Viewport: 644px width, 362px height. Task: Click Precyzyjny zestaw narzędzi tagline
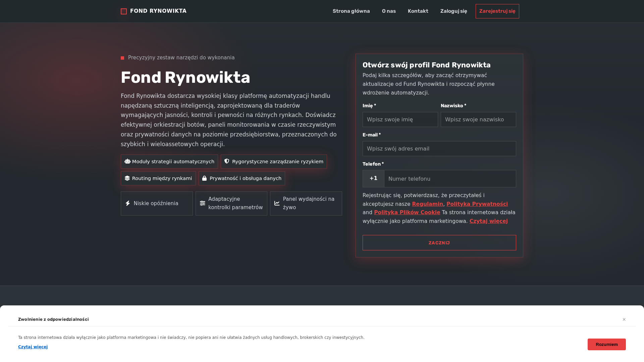[x=181, y=58]
